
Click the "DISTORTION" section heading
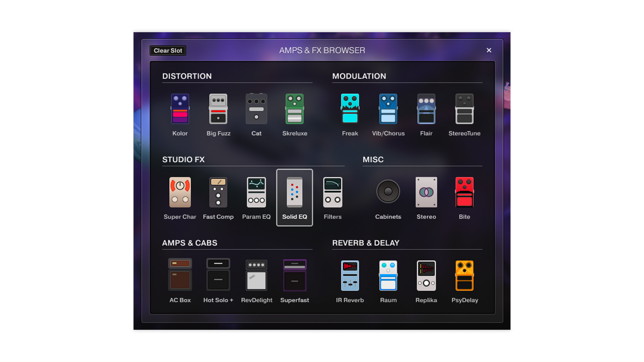pyautogui.click(x=187, y=76)
